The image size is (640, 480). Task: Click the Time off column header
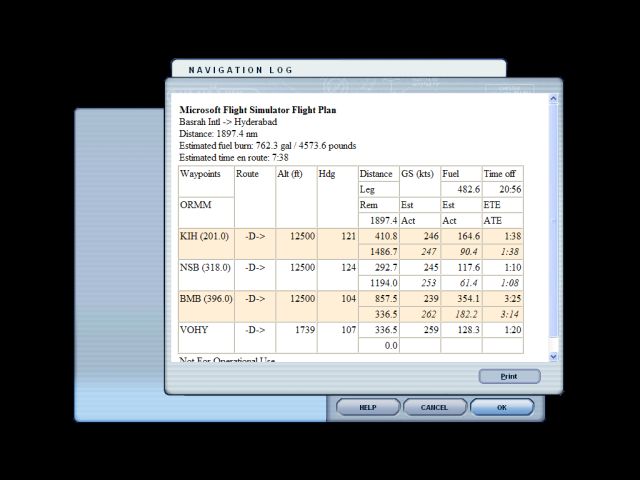click(501, 174)
